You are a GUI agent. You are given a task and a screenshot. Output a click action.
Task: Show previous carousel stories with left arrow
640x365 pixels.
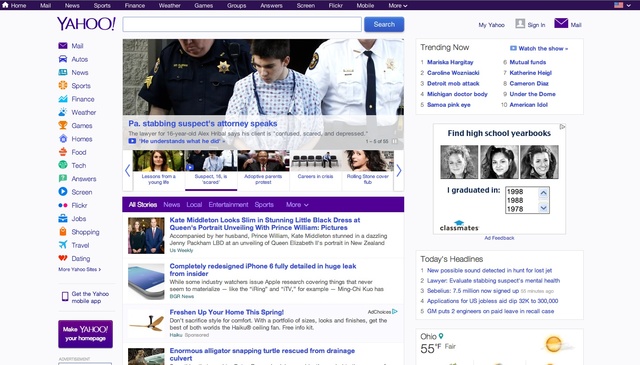click(127, 171)
